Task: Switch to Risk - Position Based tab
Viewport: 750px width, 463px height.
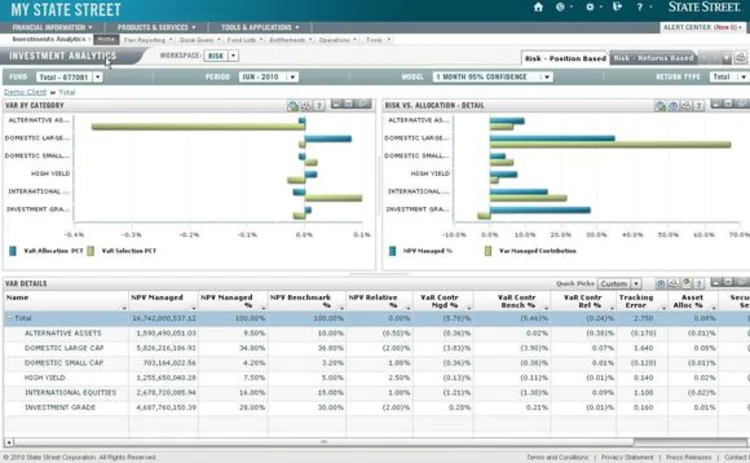Action: click(x=565, y=58)
